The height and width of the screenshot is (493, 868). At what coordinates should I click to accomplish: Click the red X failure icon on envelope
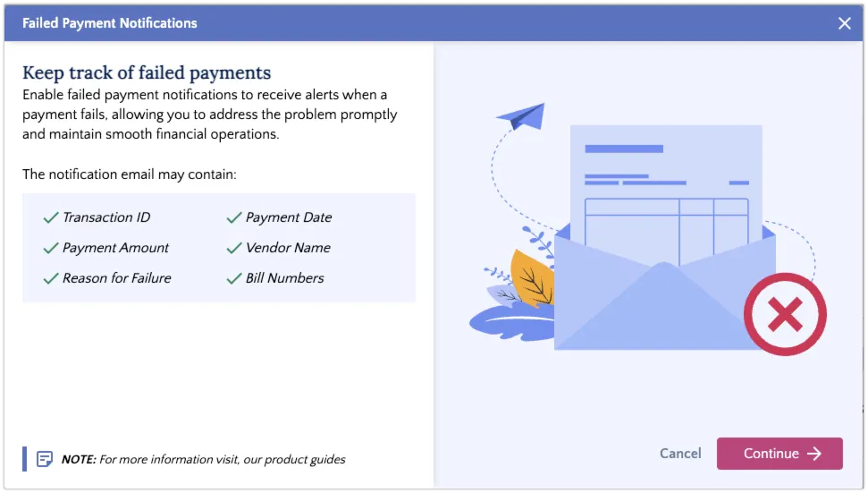tap(785, 314)
